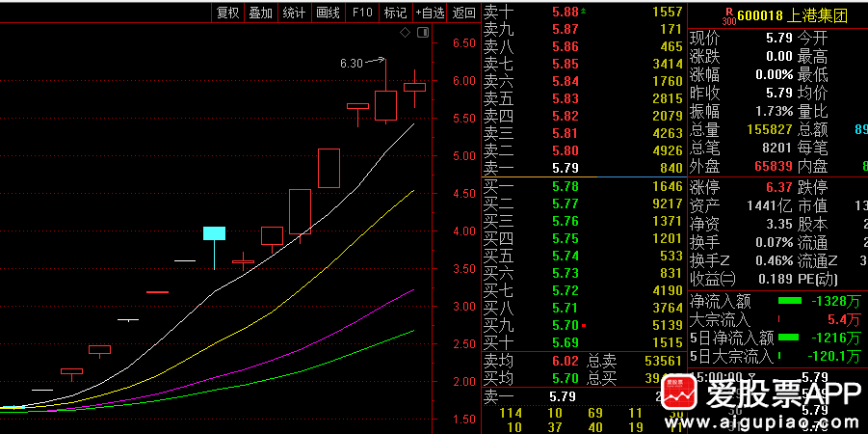
Task: Open the 统计 statistics menu item
Action: [x=294, y=13]
